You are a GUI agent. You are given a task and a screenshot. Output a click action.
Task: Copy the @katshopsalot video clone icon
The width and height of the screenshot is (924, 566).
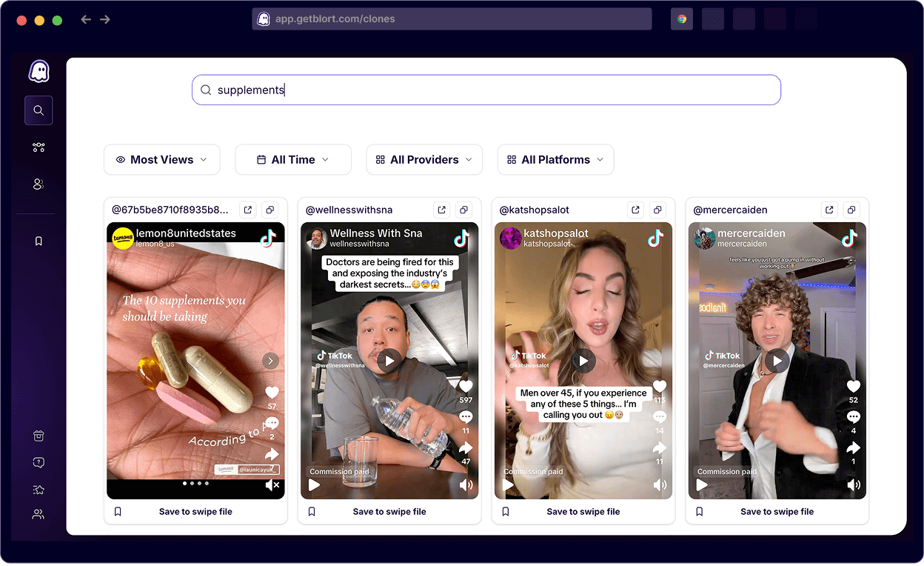657,210
